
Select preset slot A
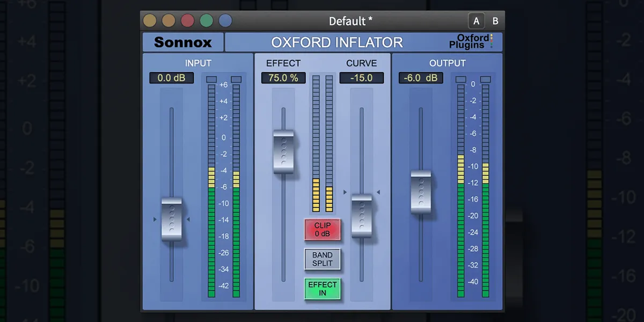(x=477, y=20)
